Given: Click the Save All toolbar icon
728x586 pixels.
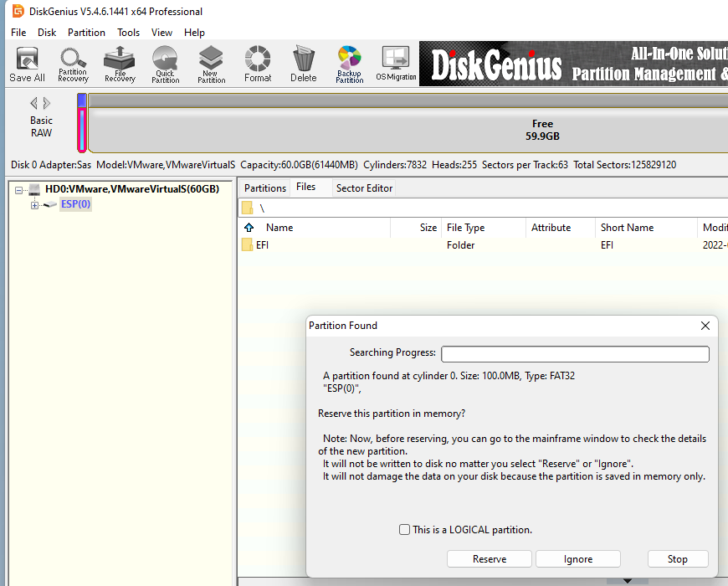Looking at the screenshot, I should pyautogui.click(x=27, y=64).
